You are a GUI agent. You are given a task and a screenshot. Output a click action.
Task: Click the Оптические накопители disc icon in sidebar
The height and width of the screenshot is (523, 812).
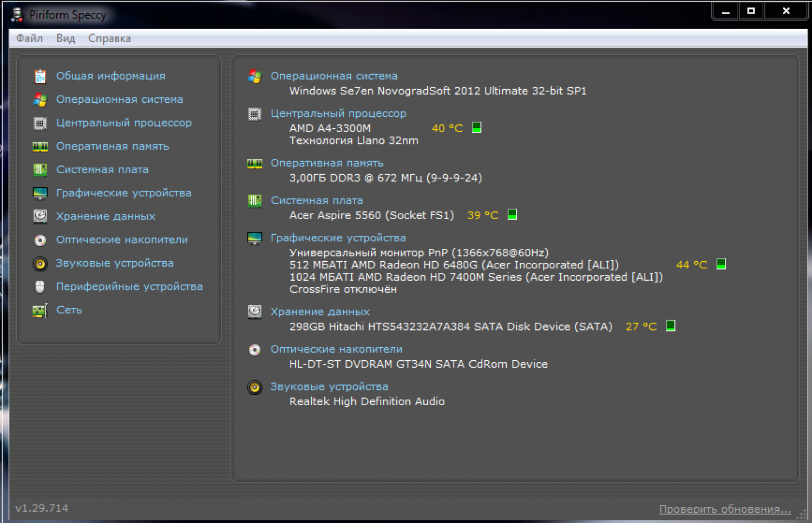coord(40,240)
